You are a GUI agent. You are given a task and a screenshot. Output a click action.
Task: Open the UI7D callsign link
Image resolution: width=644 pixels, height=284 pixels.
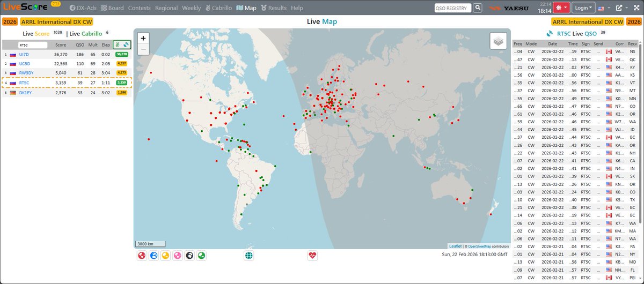click(x=24, y=54)
